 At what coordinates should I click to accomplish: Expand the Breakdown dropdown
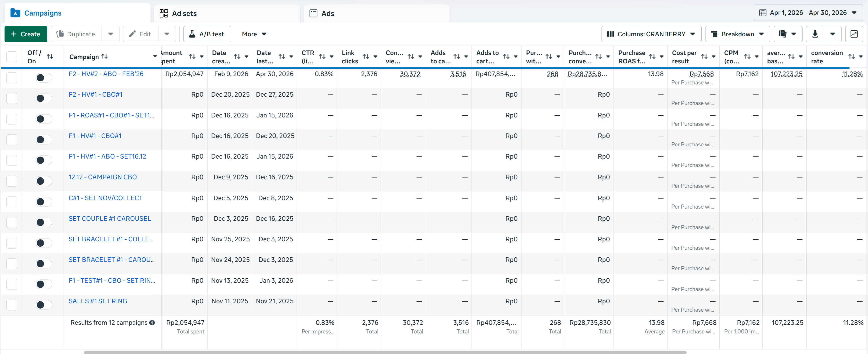(737, 34)
